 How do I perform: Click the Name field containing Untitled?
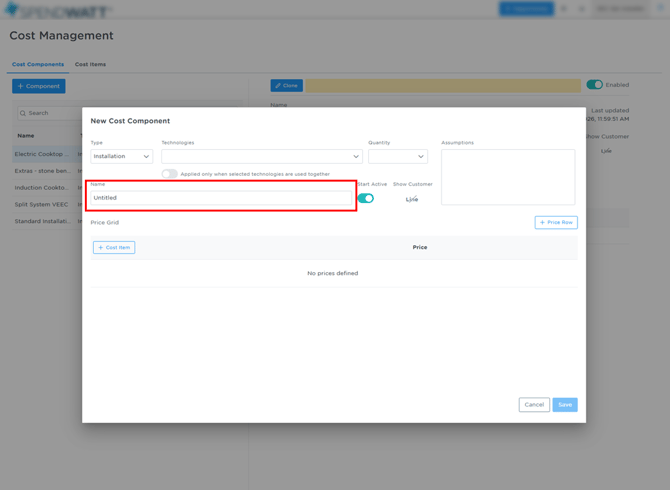(221, 198)
